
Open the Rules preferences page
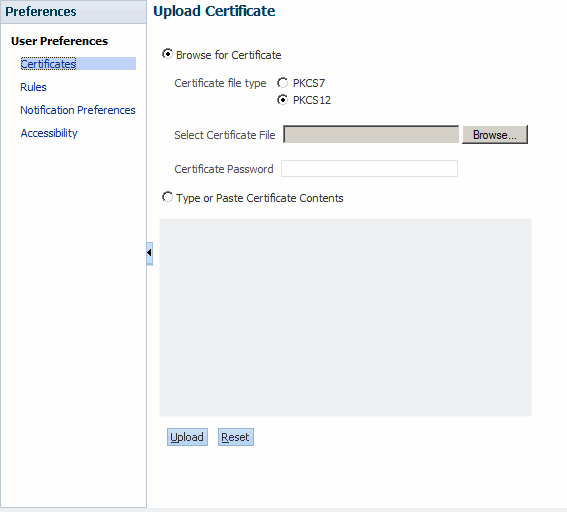(x=33, y=87)
